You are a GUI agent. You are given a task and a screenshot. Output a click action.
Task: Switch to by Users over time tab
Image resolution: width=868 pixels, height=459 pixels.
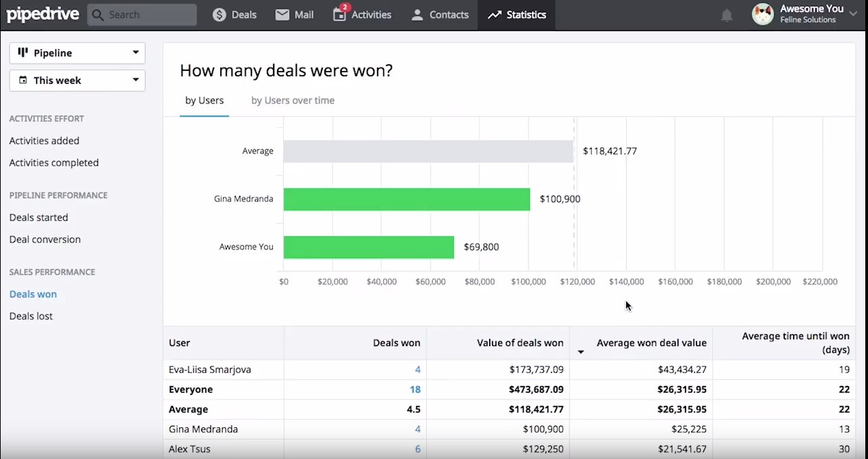(292, 101)
